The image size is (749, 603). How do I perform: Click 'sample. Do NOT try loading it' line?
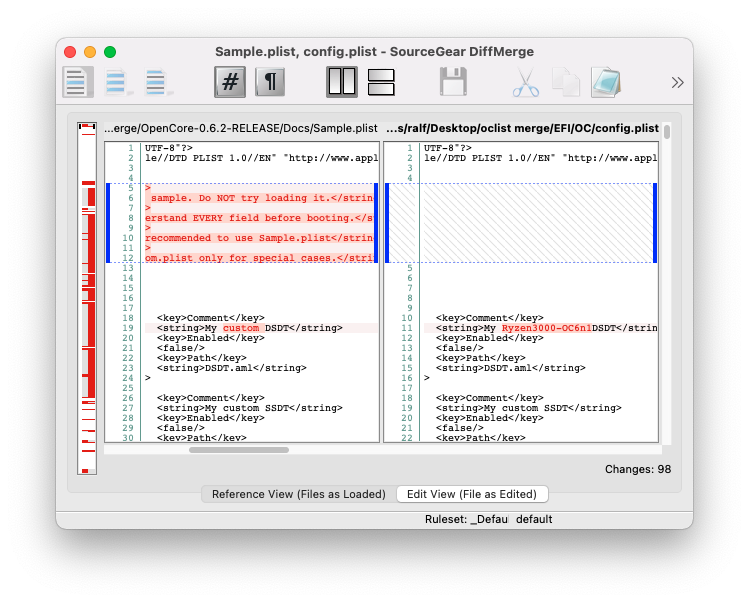pos(259,198)
